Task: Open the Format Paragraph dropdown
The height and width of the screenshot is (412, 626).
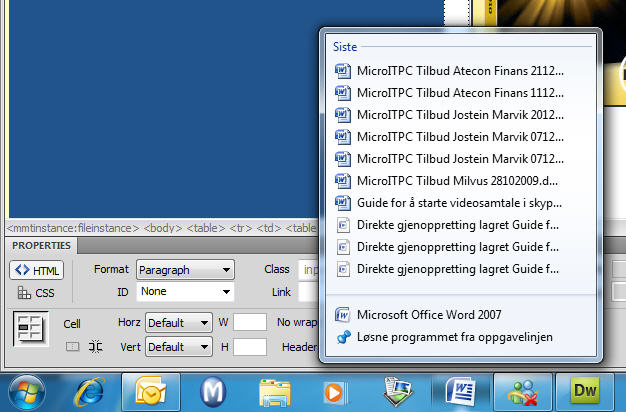Action: 185,270
